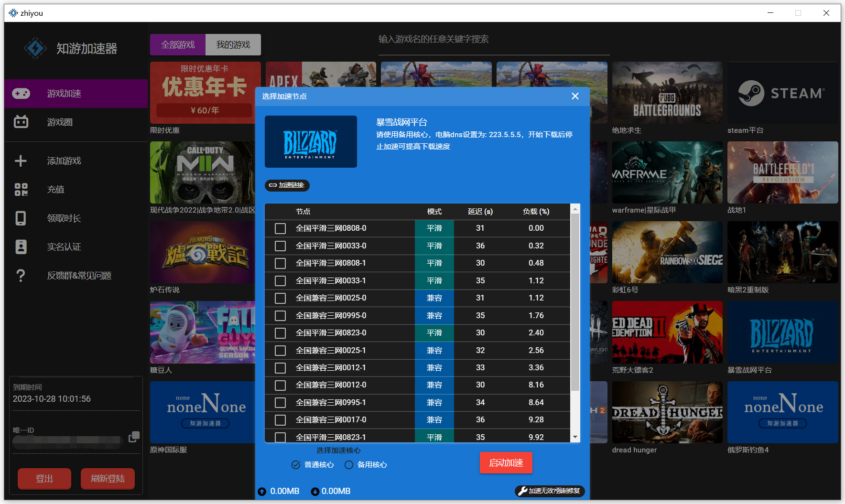Check node 全国兼容三网0025-0
Screen dimensions: 845x504
(x=280, y=299)
